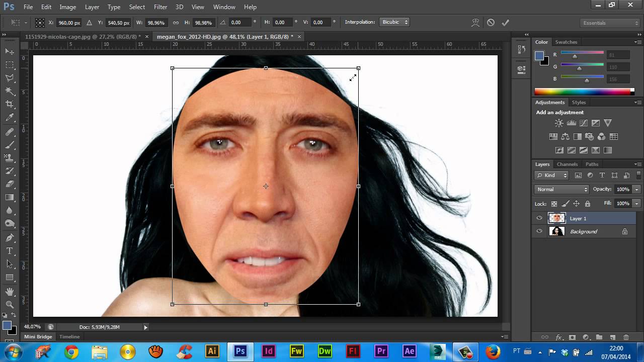Open Illustrator from the Windows taskbar
This screenshot has width=644, height=362.
coord(212,351)
